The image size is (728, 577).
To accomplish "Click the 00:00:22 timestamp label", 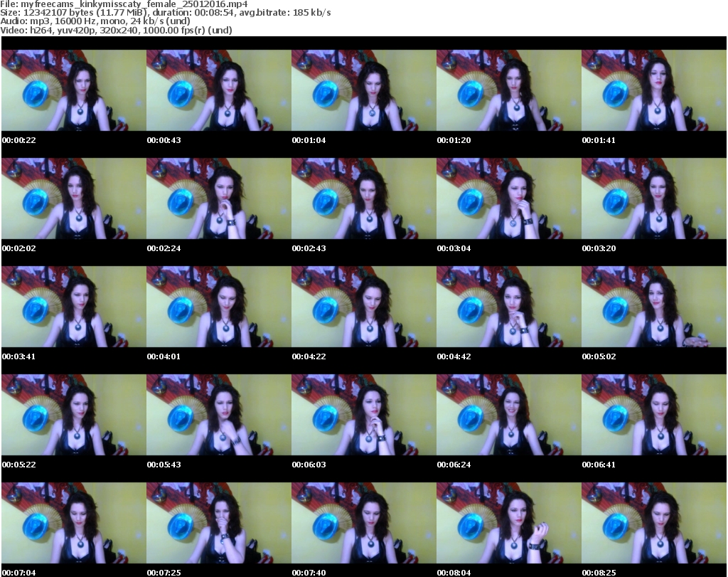I will click(19, 140).
